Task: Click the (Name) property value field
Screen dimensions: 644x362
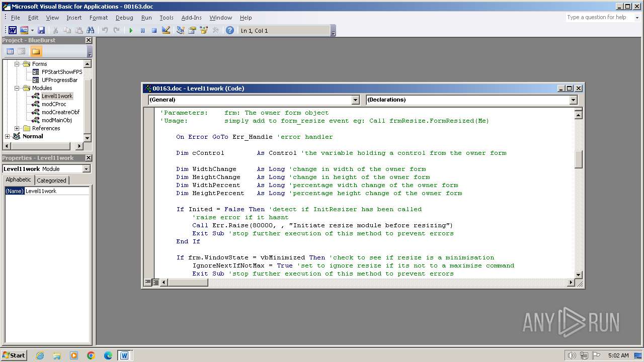Action: pyautogui.click(x=57, y=191)
